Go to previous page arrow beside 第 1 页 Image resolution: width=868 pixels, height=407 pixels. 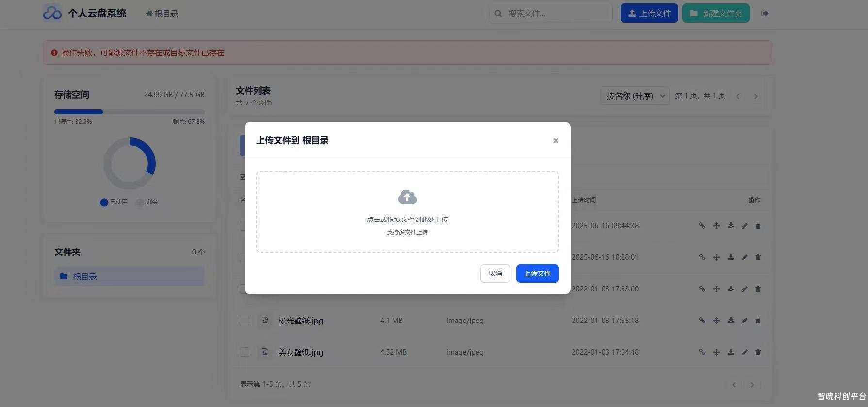pyautogui.click(x=737, y=96)
